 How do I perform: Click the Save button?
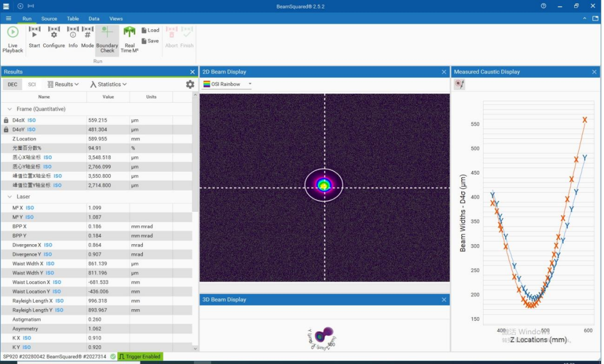(x=150, y=41)
